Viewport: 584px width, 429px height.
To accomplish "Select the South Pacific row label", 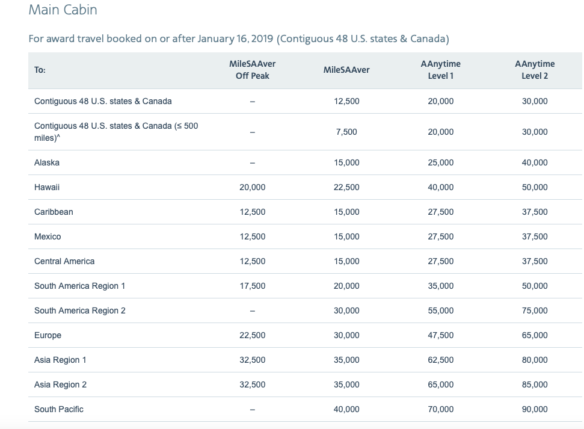I will click(59, 409).
